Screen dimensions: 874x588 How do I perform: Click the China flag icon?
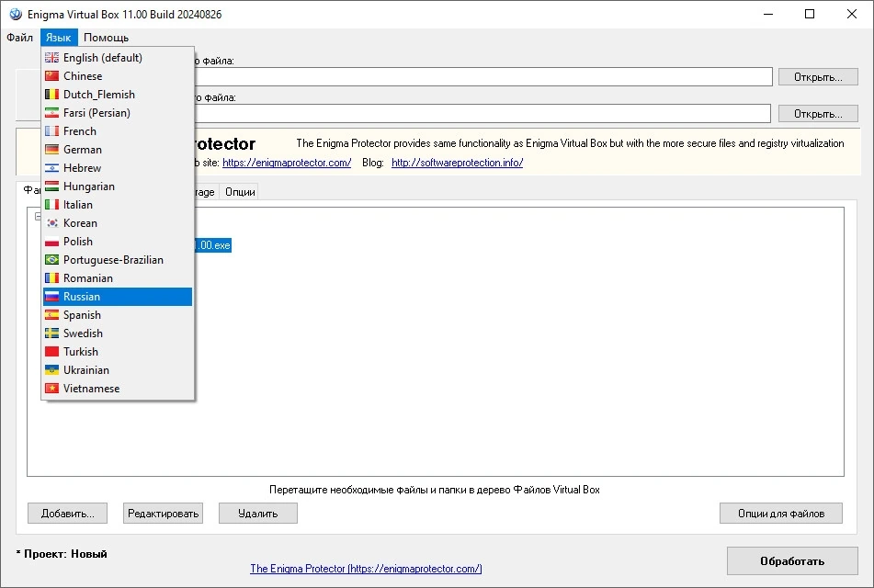pos(51,76)
